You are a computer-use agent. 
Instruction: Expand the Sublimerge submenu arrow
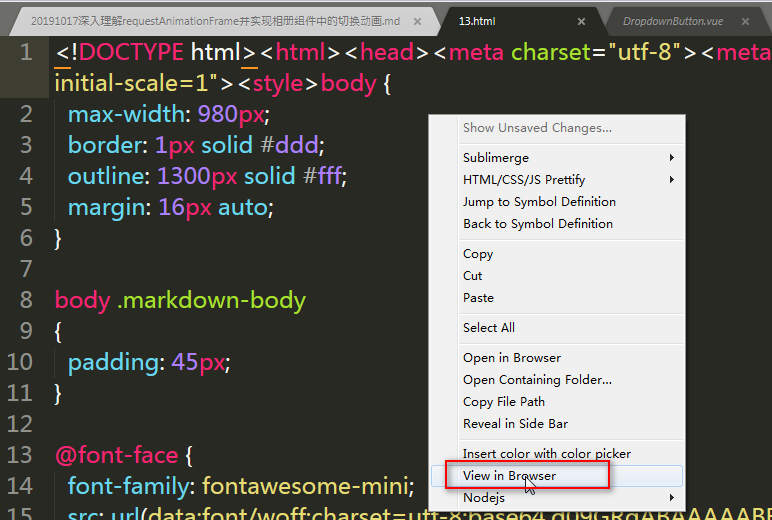[672, 158]
